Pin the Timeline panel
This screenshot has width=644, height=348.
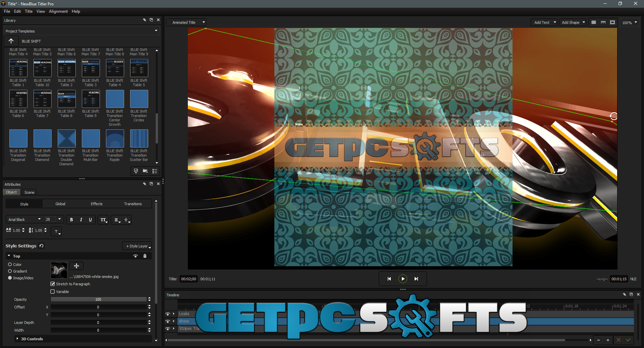click(x=625, y=294)
